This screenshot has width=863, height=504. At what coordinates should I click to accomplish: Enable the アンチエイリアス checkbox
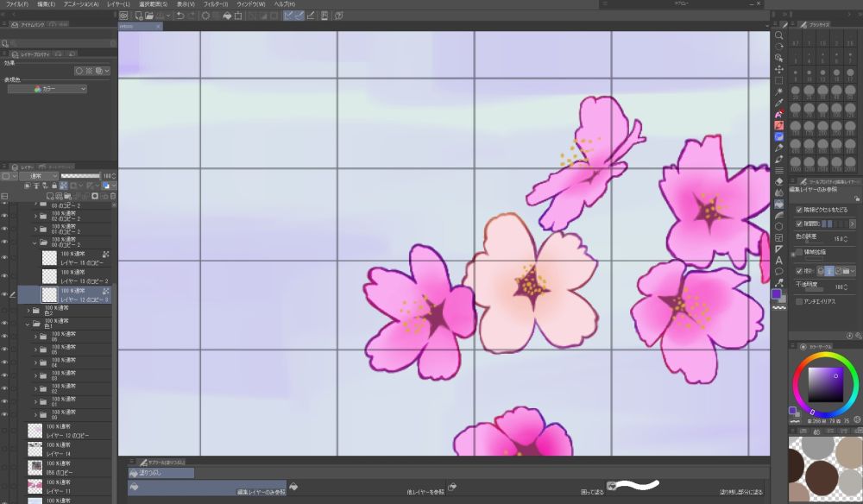pyautogui.click(x=798, y=301)
